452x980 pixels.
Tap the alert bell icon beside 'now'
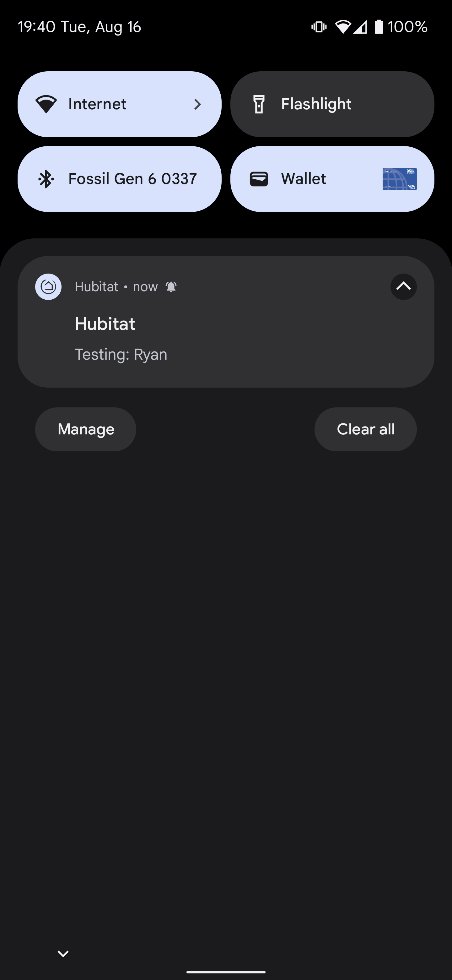point(171,286)
